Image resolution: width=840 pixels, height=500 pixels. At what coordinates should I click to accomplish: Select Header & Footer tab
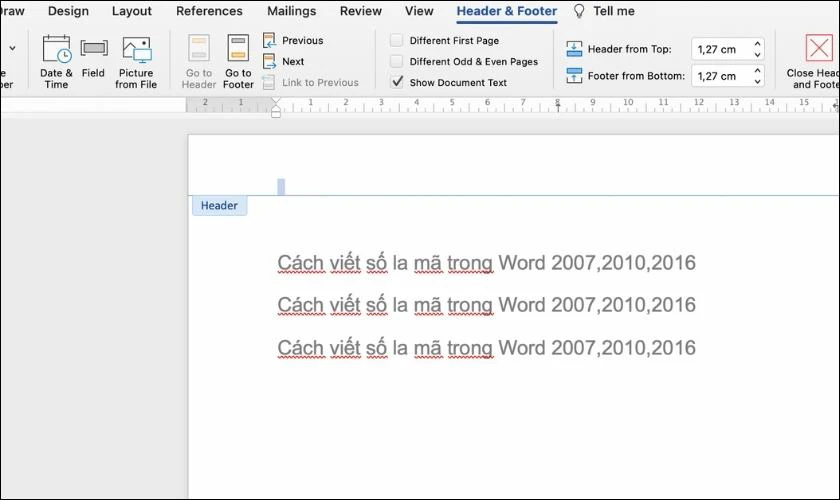point(507,11)
